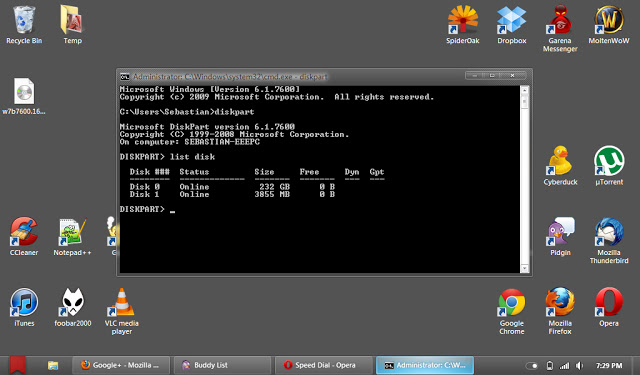Click the cmd scrollbar up arrow
This screenshot has width=640, height=375.
pyautogui.click(x=524, y=91)
